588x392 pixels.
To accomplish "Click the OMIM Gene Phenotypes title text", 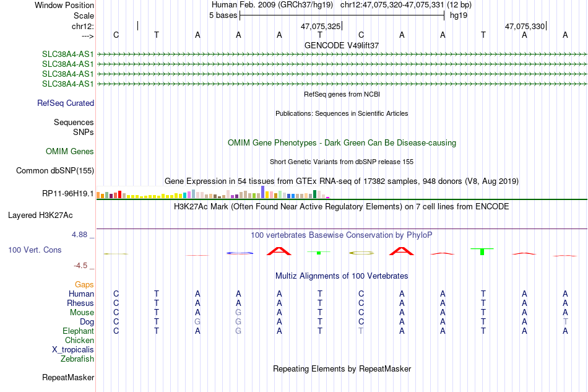I will (x=342, y=143).
